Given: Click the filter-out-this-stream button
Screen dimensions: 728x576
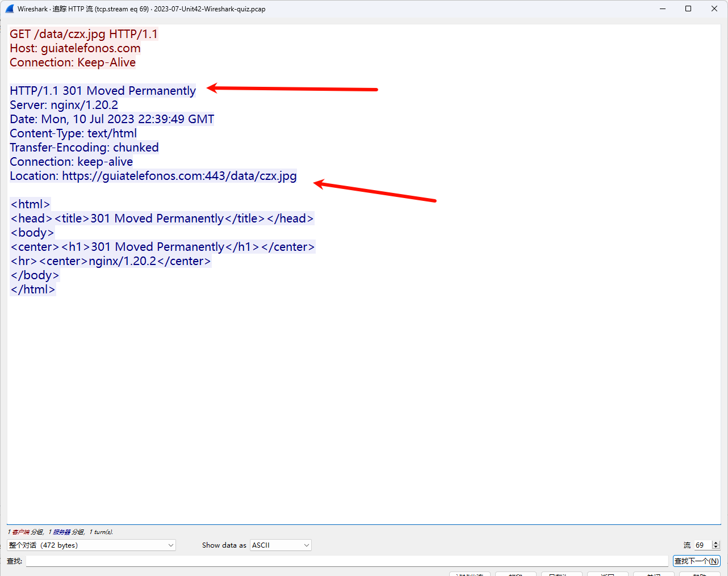Looking at the screenshot, I should click(x=470, y=574).
